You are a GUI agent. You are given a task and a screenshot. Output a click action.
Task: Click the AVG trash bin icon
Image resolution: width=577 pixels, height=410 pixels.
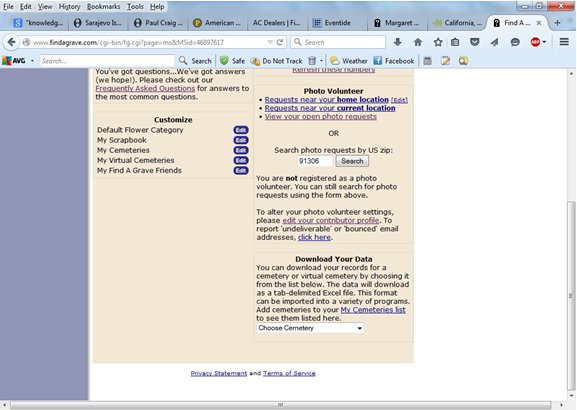312,61
